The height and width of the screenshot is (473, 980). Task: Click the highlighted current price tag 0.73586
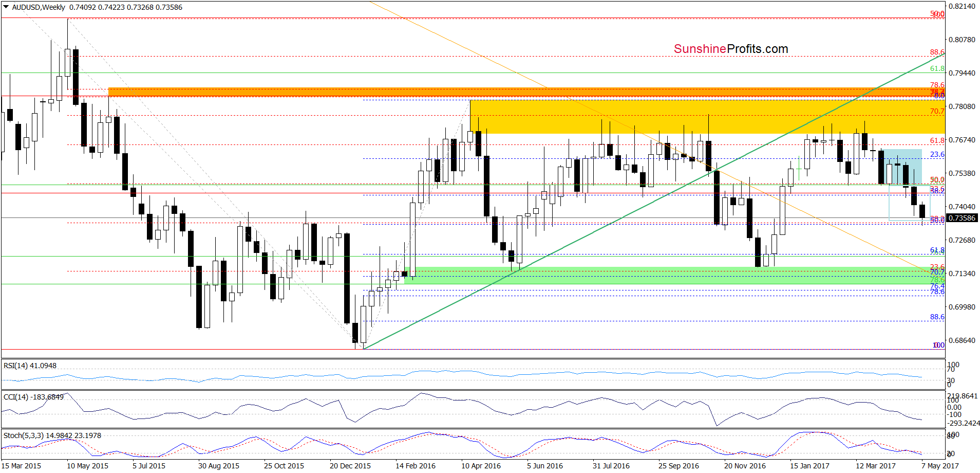(962, 218)
